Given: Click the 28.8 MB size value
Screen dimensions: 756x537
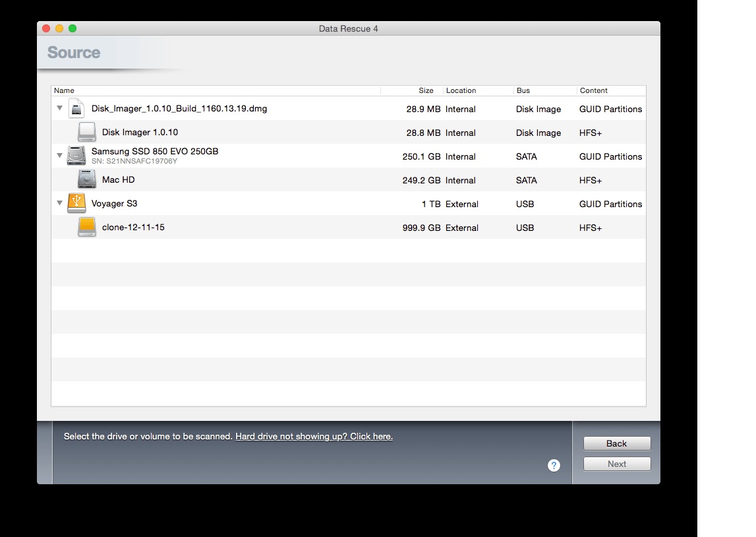Looking at the screenshot, I should [x=423, y=133].
